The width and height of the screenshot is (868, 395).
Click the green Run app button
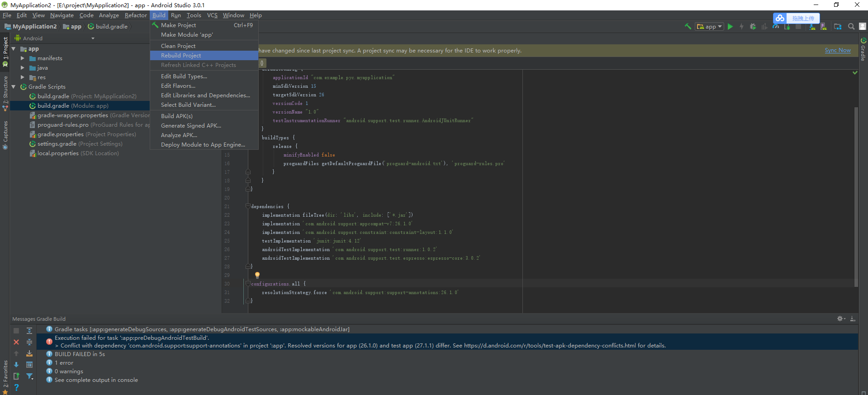730,27
